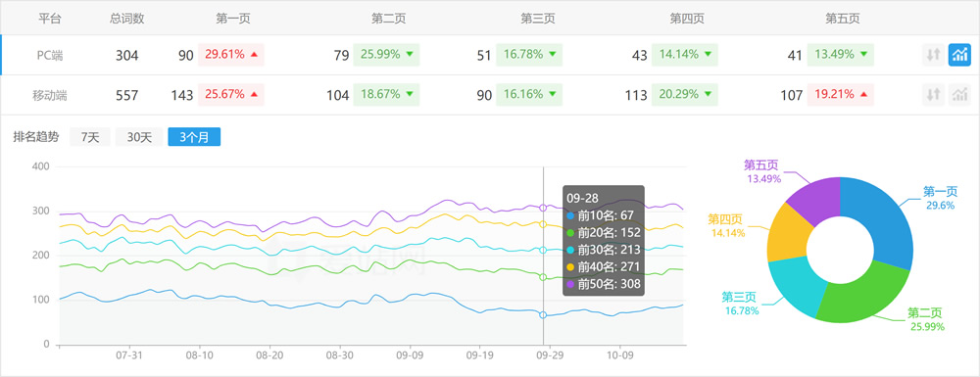Click the 总词数 column header
This screenshot has width=980, height=377.
[x=126, y=18]
